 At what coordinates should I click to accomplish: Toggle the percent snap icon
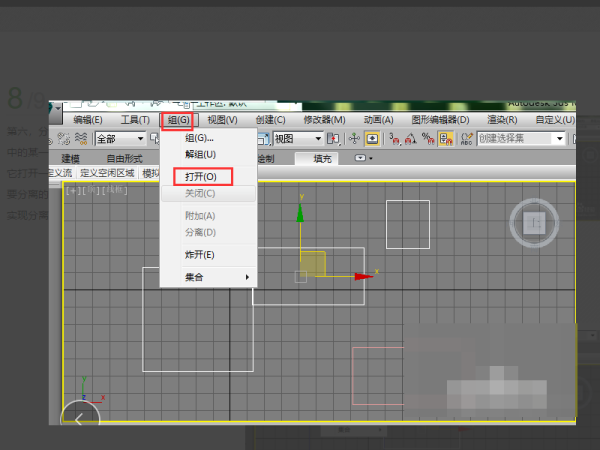(x=427, y=139)
